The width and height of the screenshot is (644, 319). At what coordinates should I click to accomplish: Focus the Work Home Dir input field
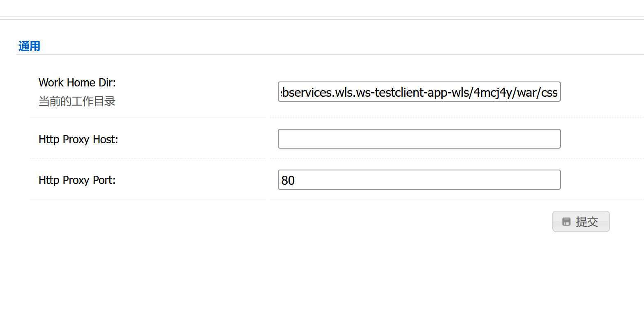click(419, 92)
